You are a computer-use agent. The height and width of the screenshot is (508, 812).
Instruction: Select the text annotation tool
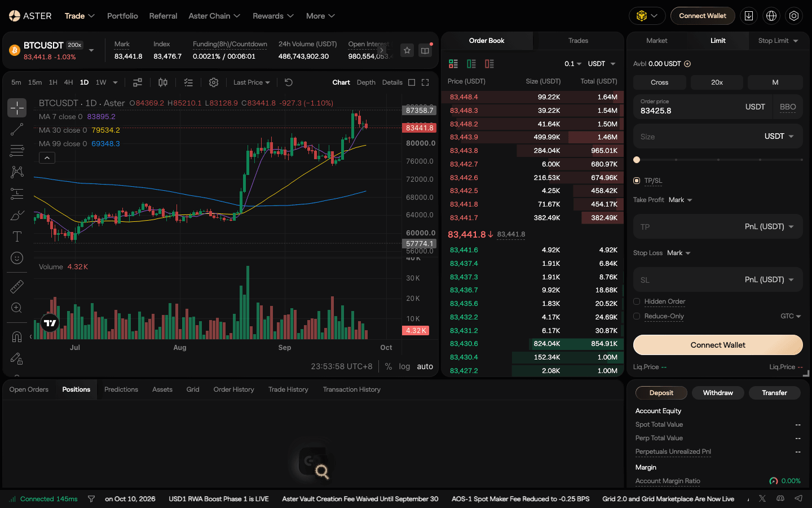pyautogui.click(x=17, y=237)
